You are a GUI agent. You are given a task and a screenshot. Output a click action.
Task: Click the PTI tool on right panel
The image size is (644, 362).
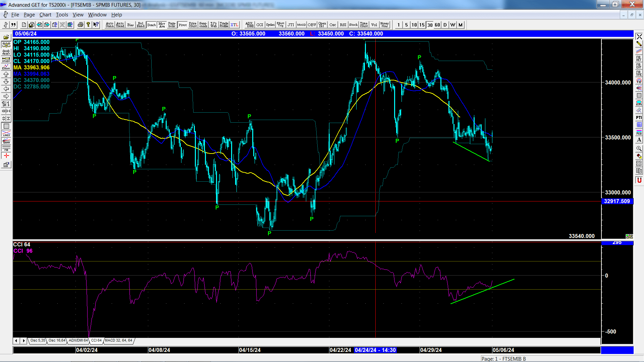click(639, 117)
